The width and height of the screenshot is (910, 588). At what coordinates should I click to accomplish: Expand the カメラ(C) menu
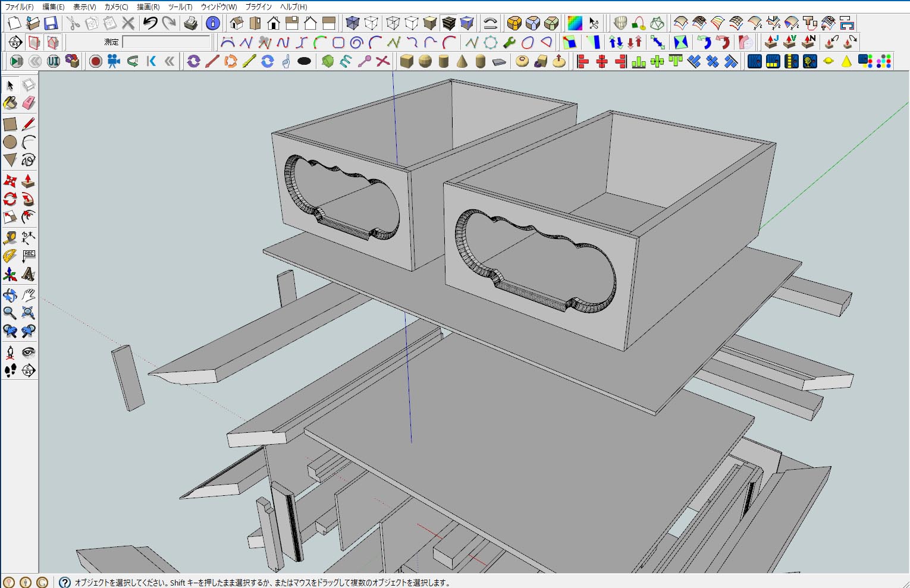pos(116,7)
